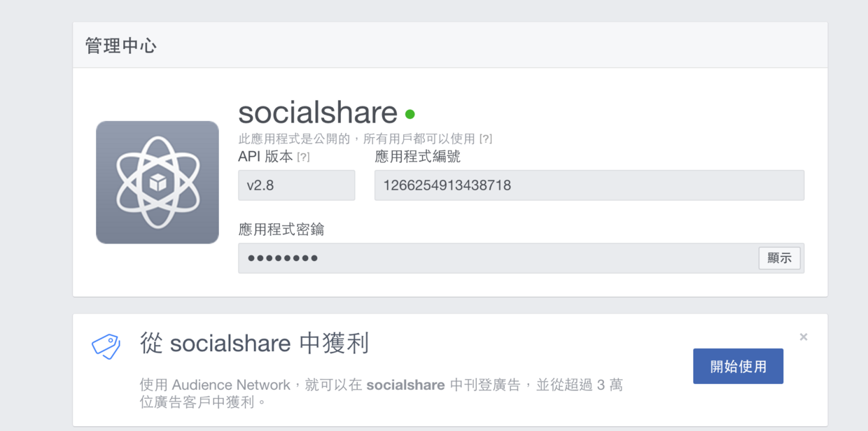Reveal the app secret with 顯示 button
The image size is (868, 431).
coord(780,258)
